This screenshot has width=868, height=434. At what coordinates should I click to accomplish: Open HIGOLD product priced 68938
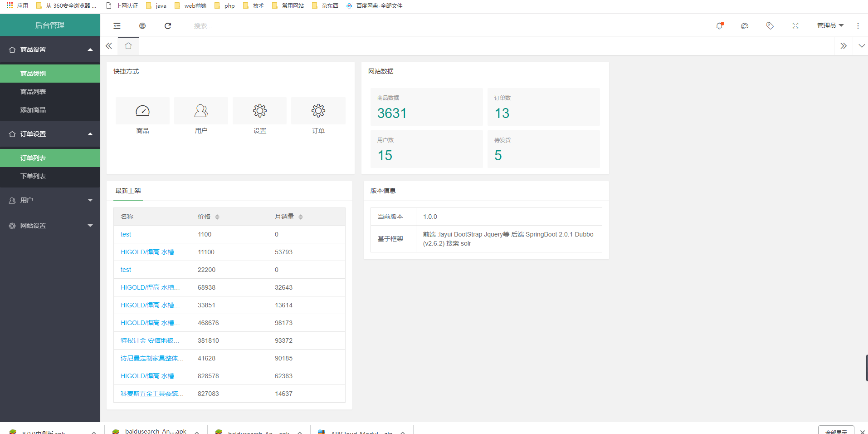click(x=150, y=287)
